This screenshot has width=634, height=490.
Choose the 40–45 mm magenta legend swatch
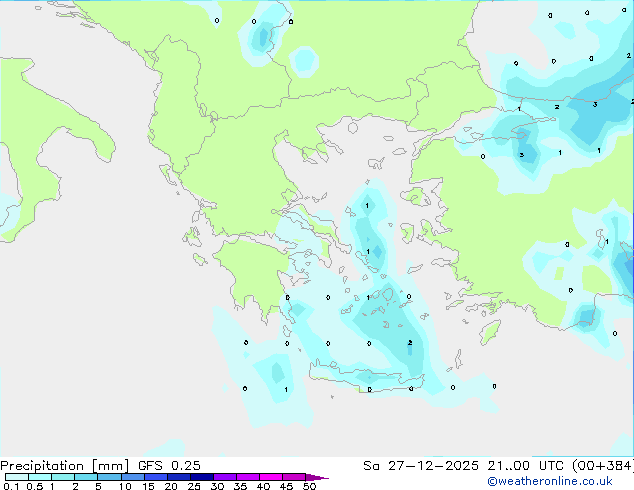tap(270, 477)
